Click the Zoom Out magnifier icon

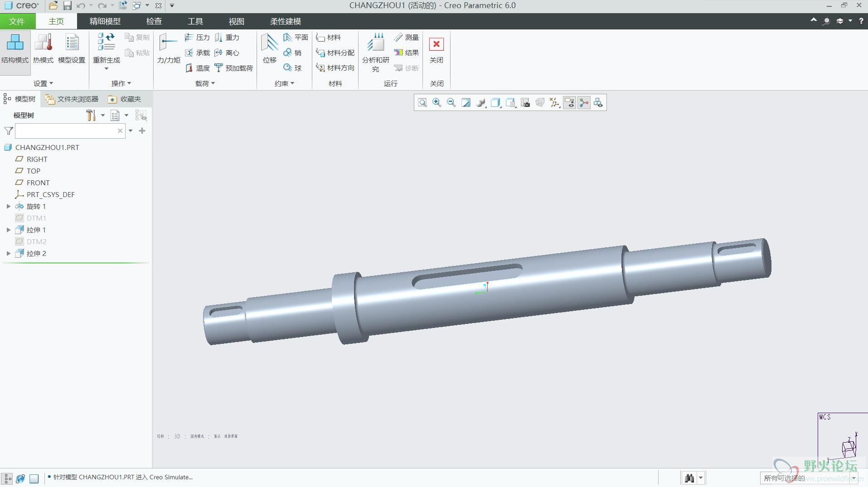(x=451, y=103)
